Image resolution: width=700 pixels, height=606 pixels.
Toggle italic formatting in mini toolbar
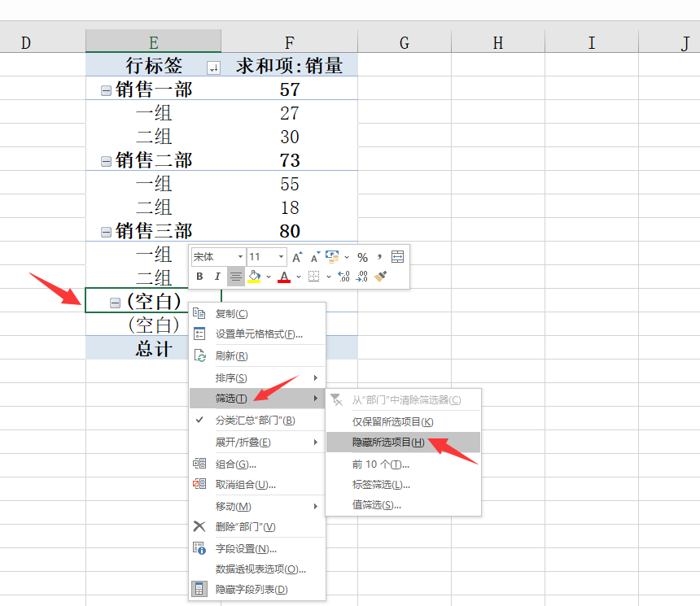click(x=217, y=277)
